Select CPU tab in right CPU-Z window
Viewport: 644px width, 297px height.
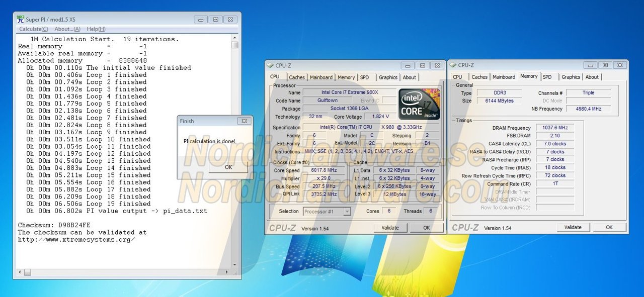click(457, 77)
